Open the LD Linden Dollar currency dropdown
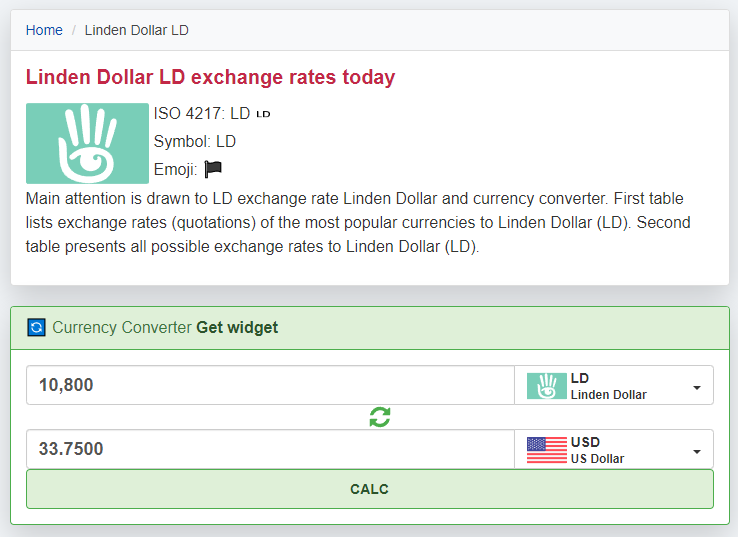The image size is (738, 537). coord(614,385)
